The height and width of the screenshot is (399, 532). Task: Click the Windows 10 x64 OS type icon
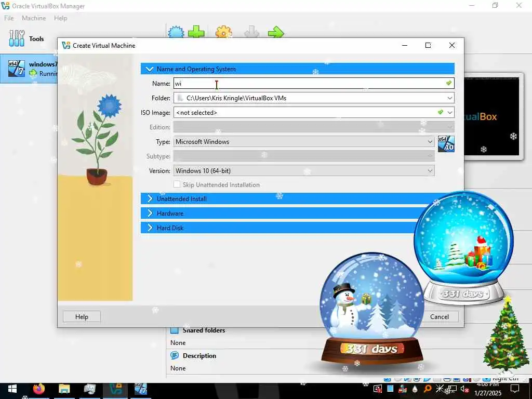[446, 143]
